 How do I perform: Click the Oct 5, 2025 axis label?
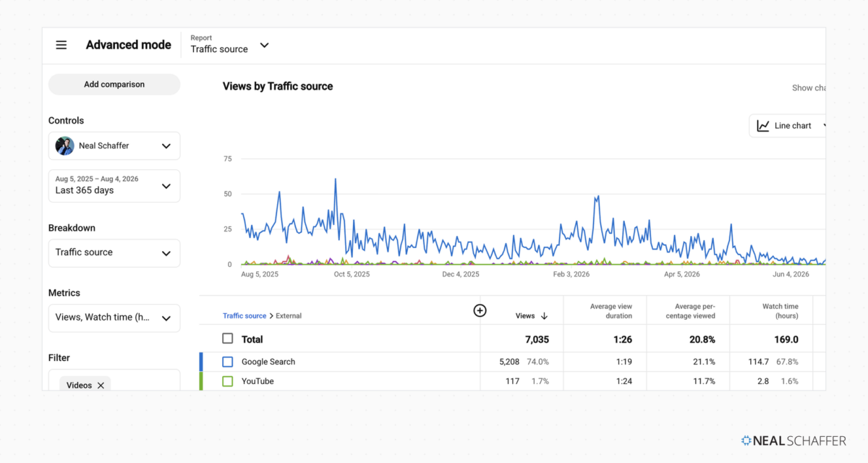coord(352,275)
